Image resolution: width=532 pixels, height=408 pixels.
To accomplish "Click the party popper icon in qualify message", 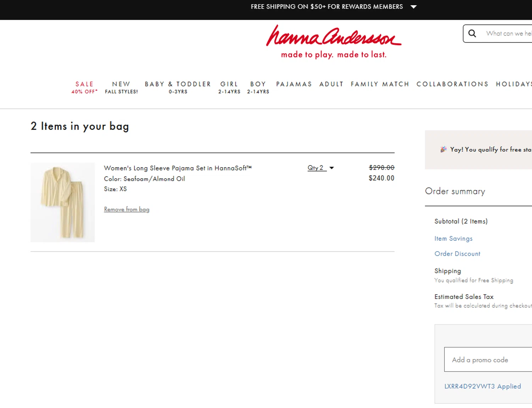I will 443,149.
